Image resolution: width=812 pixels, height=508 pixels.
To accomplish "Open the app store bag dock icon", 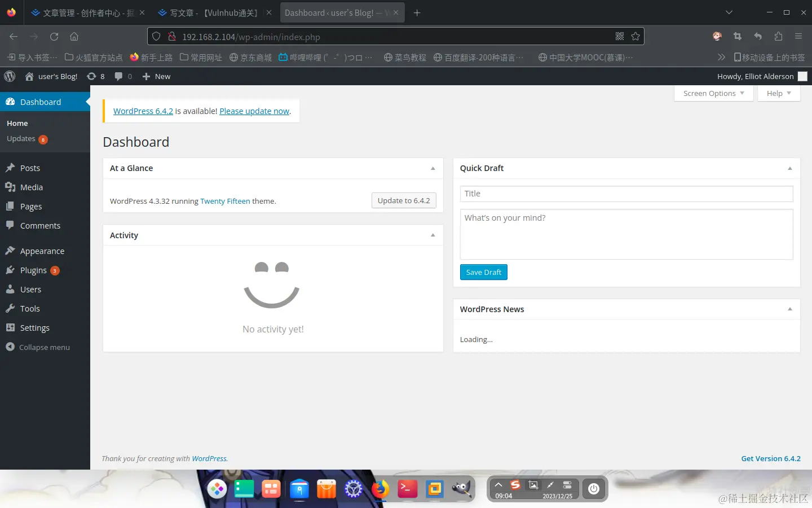I will pos(326,489).
